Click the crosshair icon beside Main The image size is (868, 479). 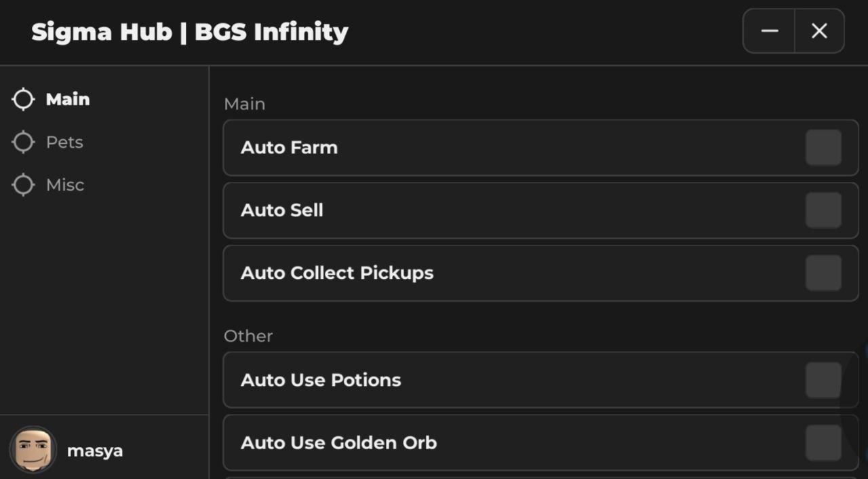coord(23,99)
